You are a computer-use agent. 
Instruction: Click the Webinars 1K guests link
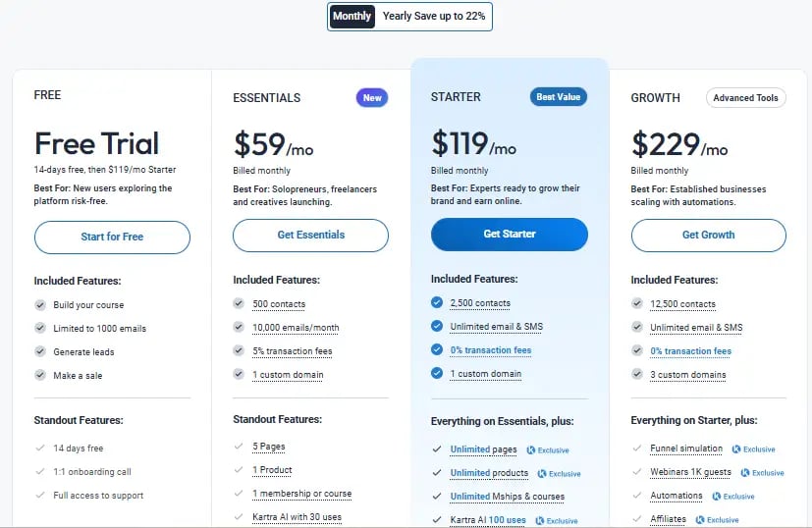pos(691,472)
